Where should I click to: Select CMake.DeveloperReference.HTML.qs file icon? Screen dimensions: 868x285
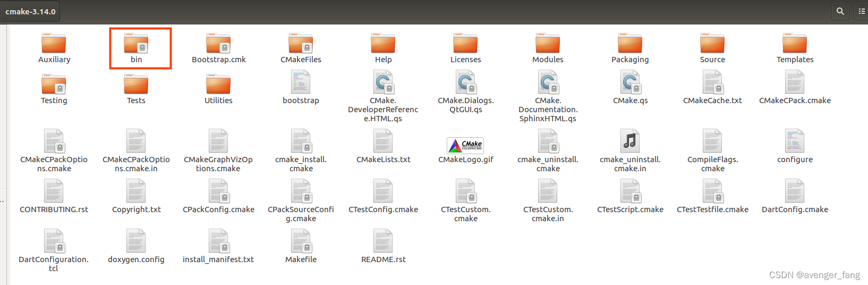point(383,82)
